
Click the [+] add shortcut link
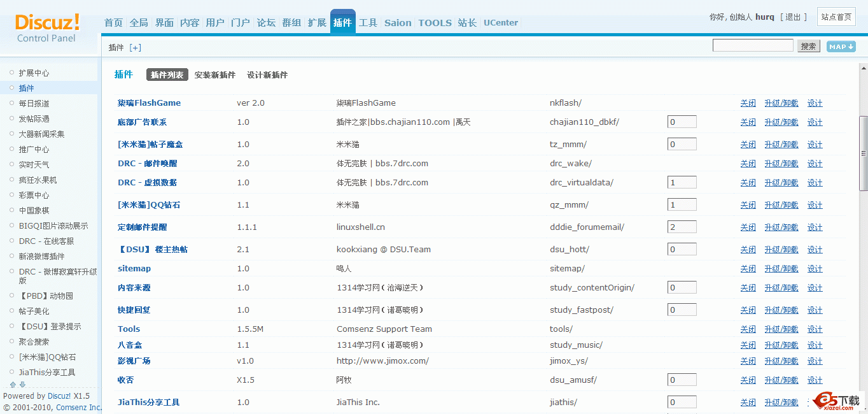click(135, 48)
